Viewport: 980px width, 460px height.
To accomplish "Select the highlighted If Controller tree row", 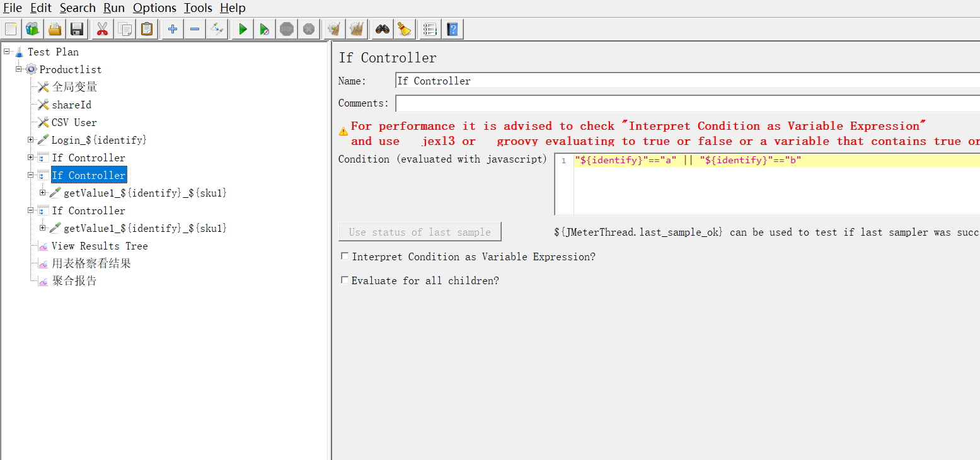I will (89, 175).
